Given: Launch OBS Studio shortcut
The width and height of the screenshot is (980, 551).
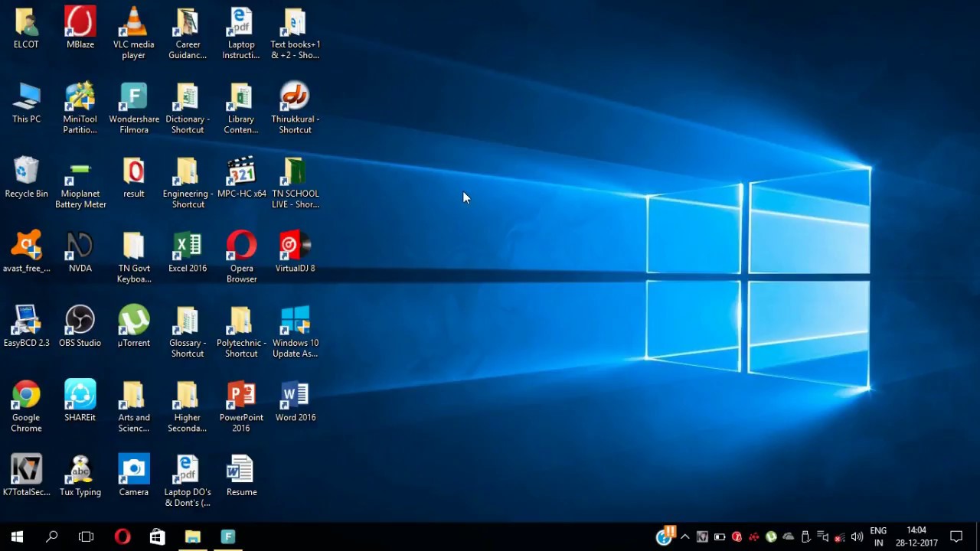Looking at the screenshot, I should [80, 327].
